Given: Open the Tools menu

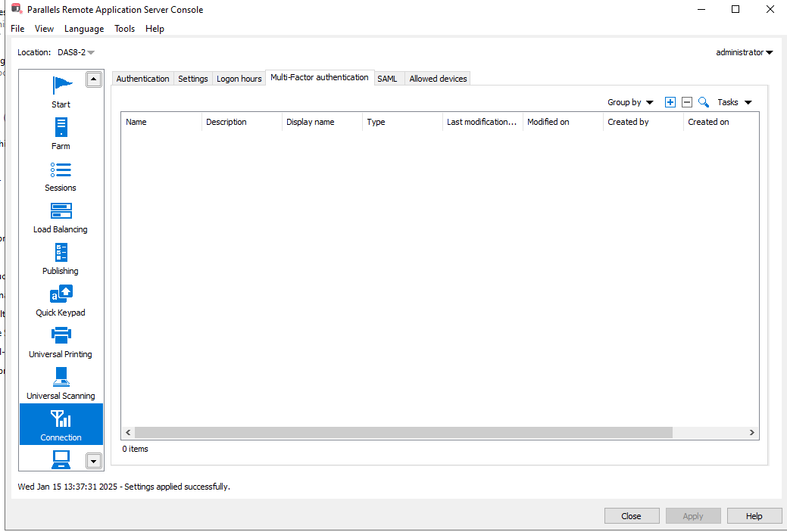Looking at the screenshot, I should (x=124, y=29).
